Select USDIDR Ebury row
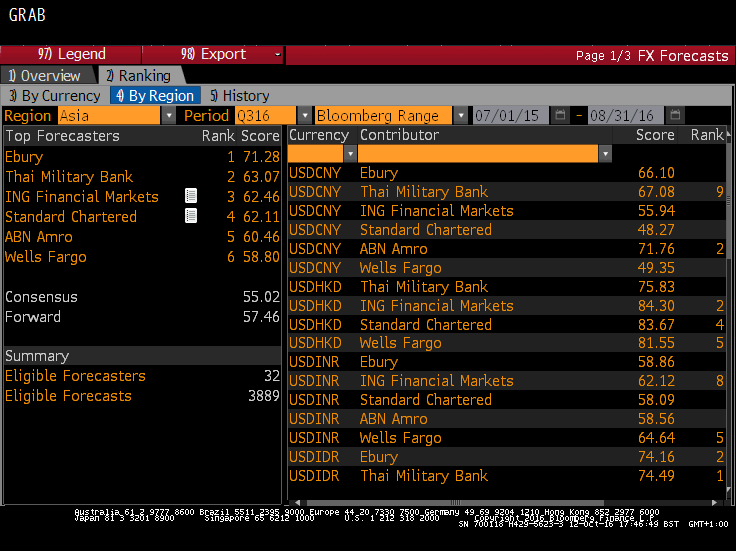736x551 pixels. (506, 457)
